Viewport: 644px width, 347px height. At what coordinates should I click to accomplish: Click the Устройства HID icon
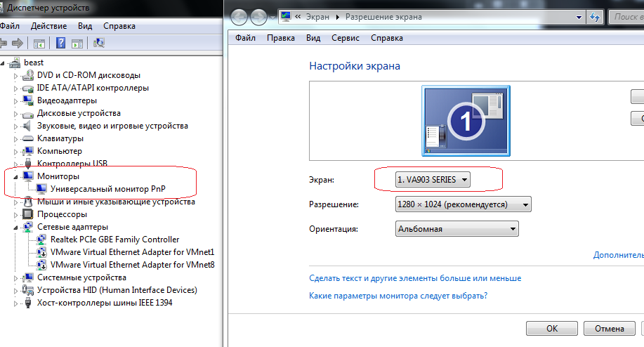click(x=28, y=290)
